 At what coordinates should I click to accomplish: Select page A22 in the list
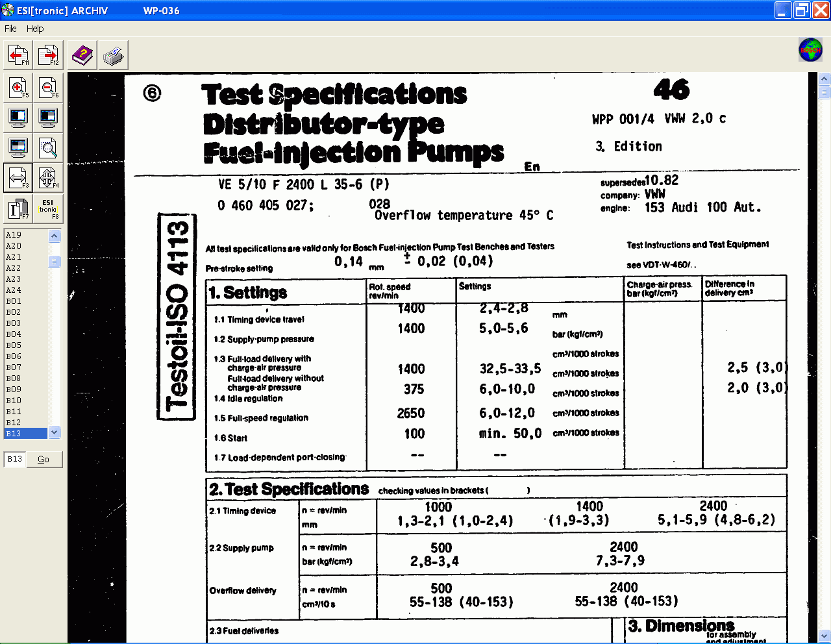[26, 268]
